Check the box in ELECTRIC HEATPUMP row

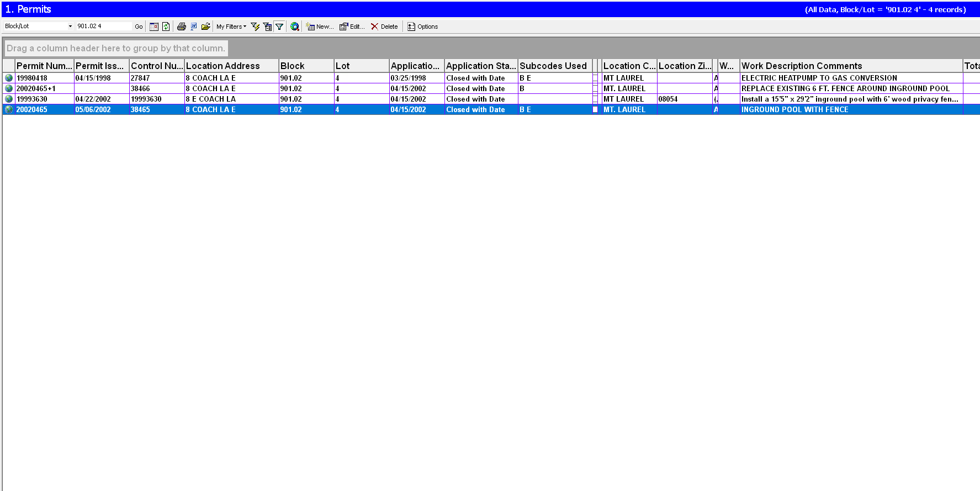(595, 78)
